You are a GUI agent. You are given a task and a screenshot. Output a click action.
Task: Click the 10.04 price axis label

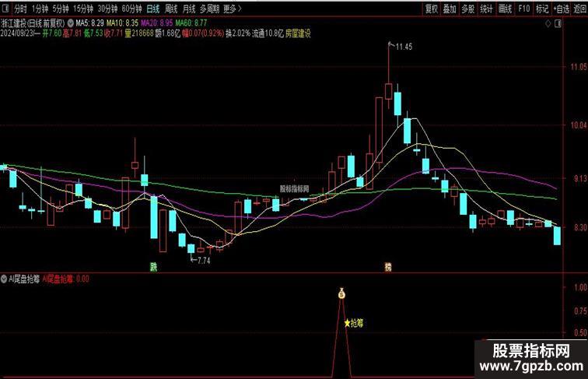(579, 125)
